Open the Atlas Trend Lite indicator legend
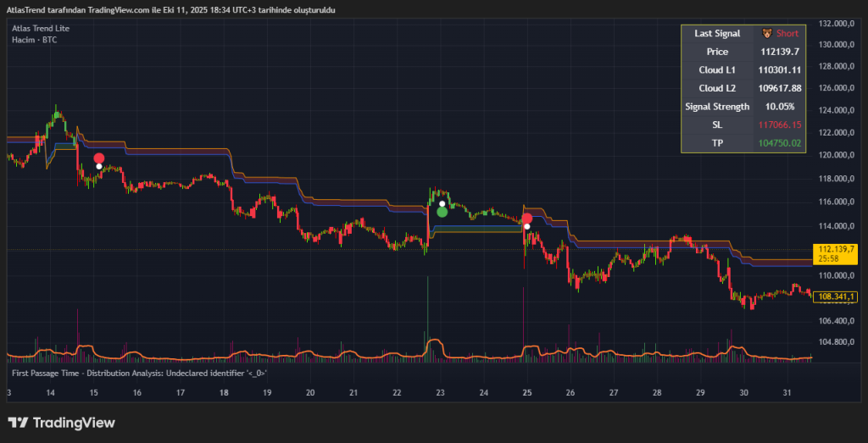 41,28
